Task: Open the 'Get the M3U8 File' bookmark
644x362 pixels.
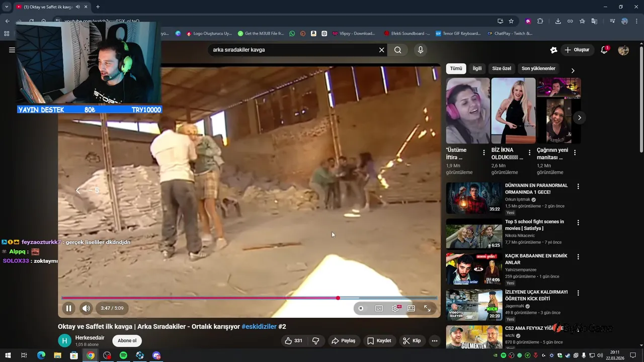Action: tap(261, 34)
